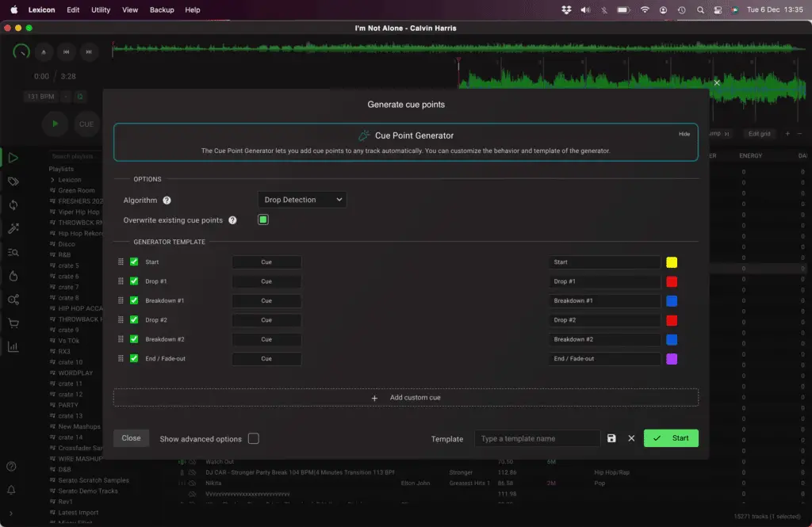The image size is (812, 527).
Task: Change the red Drop #1 color swatch
Action: point(672,281)
